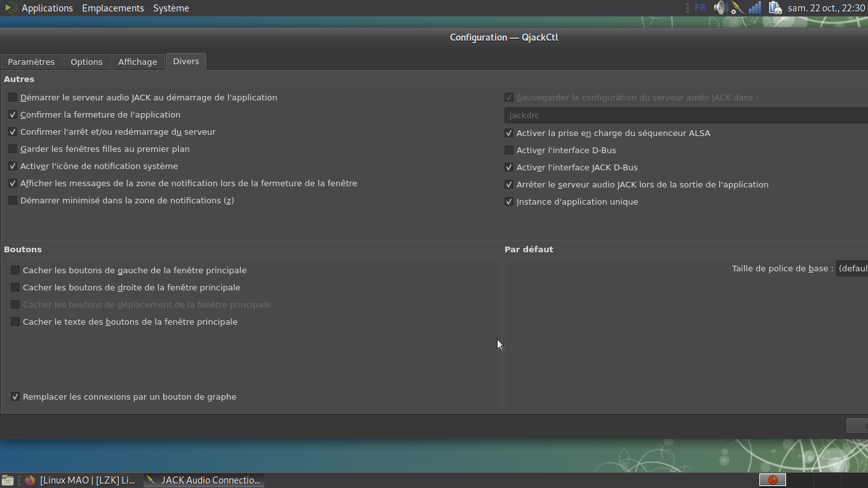
Task: Click the battery power status icon
Action: pyautogui.click(x=774, y=8)
